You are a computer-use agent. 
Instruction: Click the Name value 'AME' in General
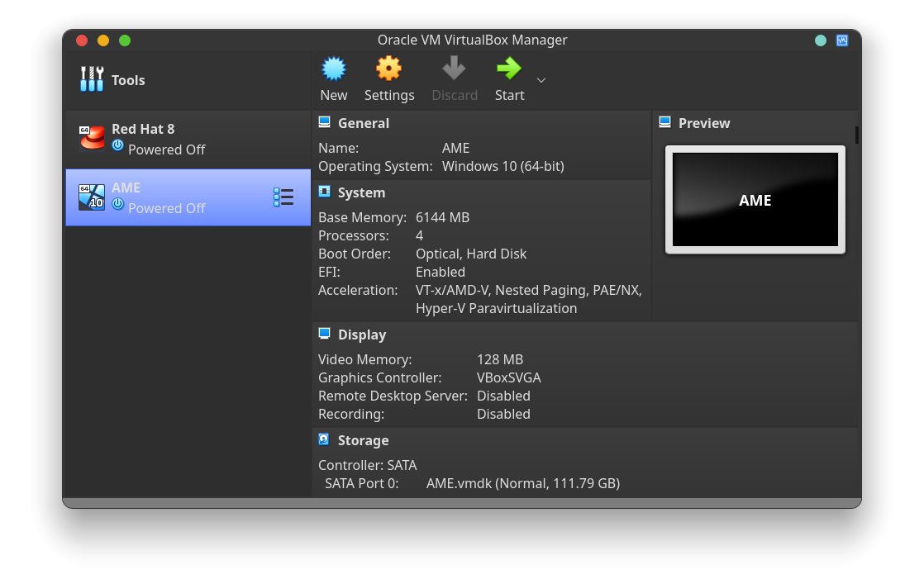click(x=455, y=148)
